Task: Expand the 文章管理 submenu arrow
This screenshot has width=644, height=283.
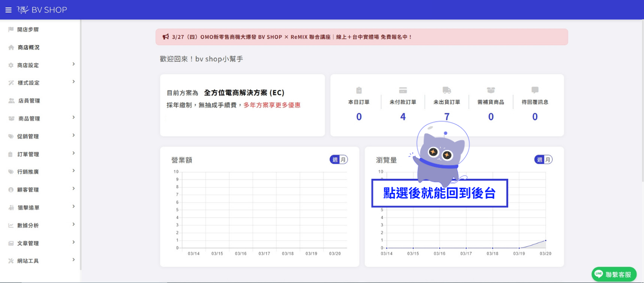Action: 74,242
